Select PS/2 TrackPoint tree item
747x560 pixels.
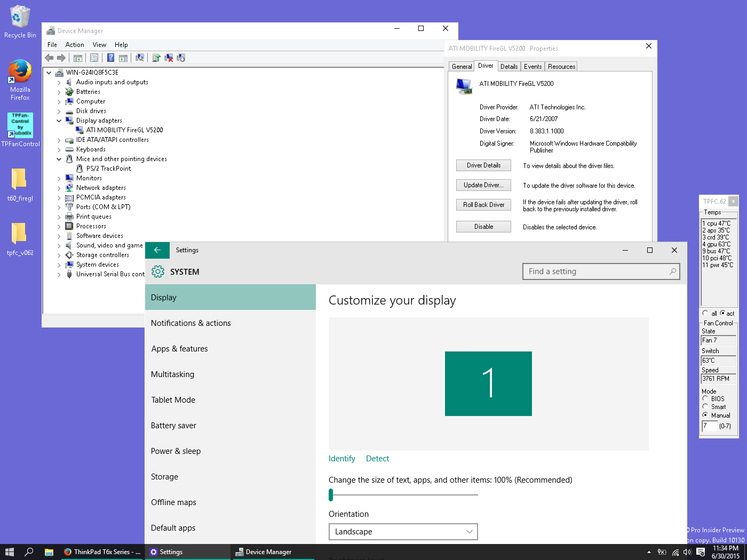[108, 169]
